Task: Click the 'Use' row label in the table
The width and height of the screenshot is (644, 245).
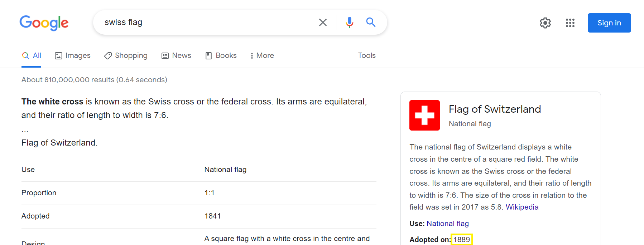Action: click(28, 170)
